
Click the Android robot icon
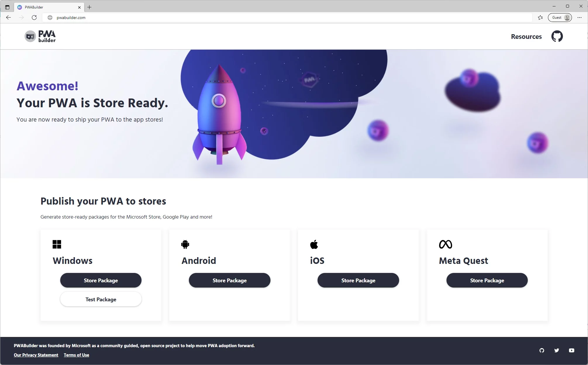185,244
